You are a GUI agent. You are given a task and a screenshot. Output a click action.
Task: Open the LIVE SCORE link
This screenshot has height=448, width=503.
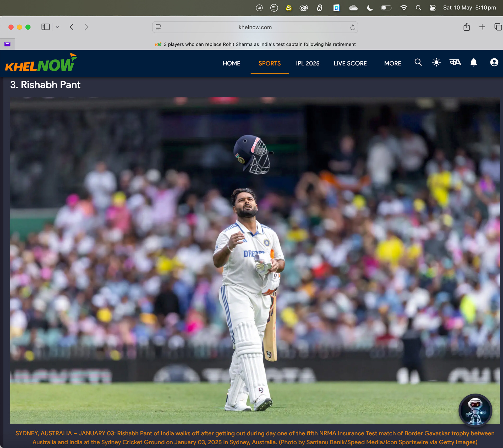350,63
